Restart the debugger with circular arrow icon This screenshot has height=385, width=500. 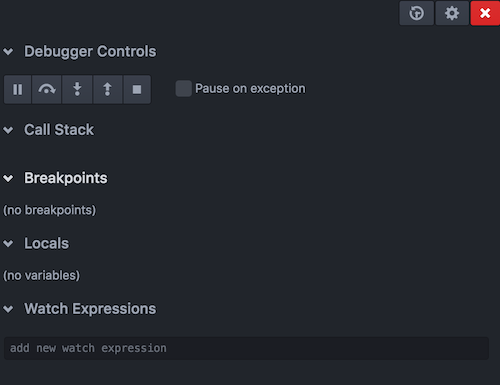click(x=417, y=13)
